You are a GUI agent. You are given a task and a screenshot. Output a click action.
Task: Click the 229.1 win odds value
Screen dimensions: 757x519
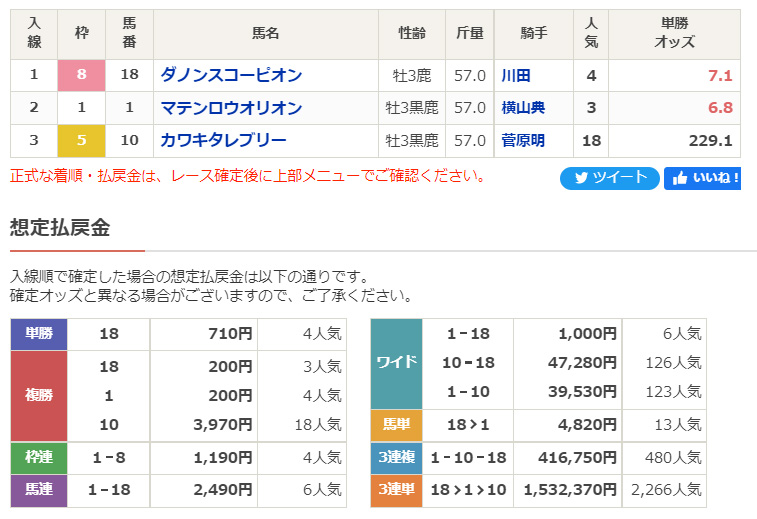pos(710,140)
